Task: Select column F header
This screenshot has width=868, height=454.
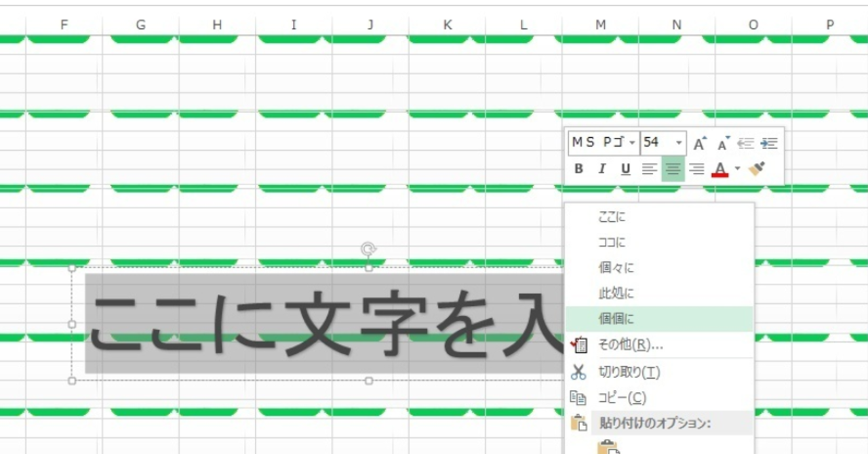Action: (x=64, y=25)
